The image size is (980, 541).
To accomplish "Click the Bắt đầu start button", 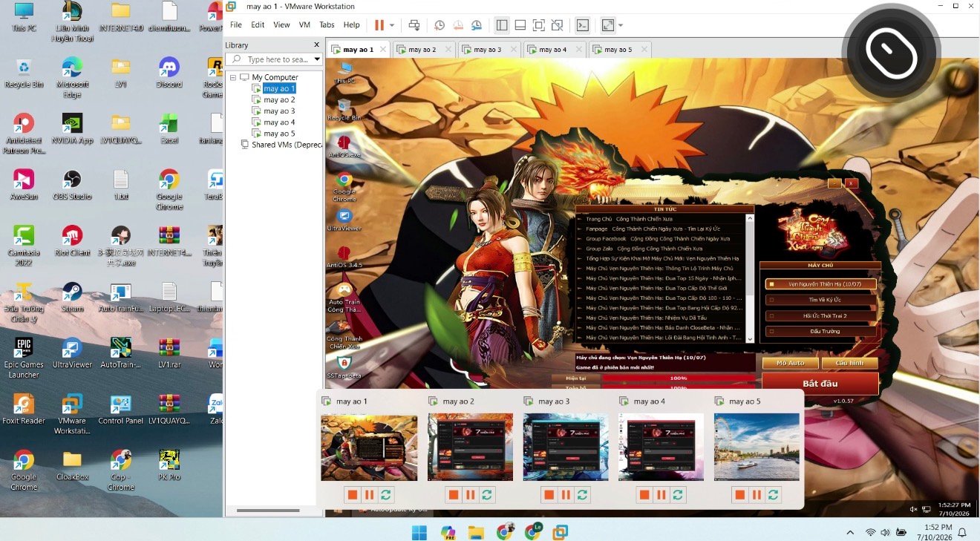I will pyautogui.click(x=820, y=383).
